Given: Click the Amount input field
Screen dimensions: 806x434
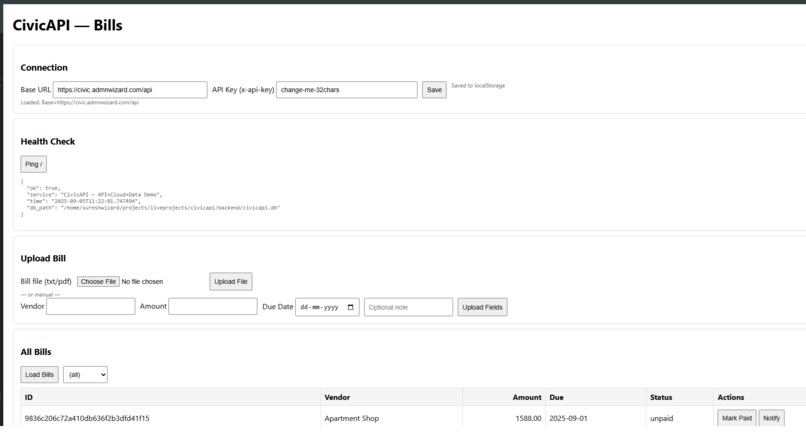Looking at the screenshot, I should tap(213, 306).
